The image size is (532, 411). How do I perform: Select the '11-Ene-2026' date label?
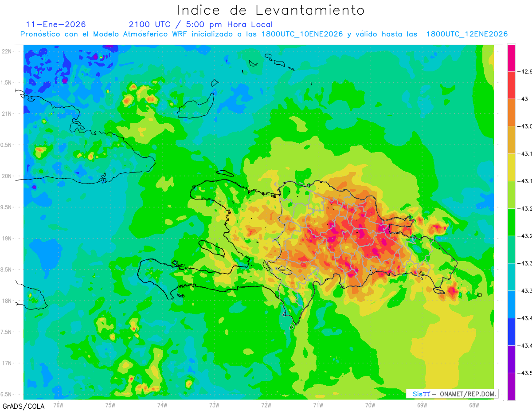click(56, 24)
